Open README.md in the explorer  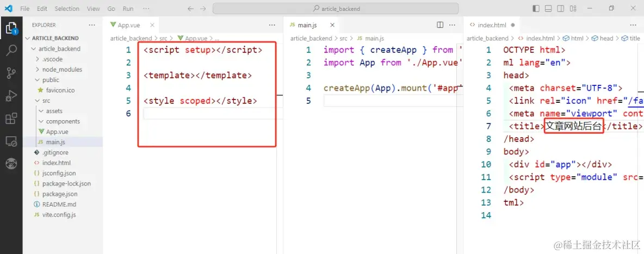point(63,205)
